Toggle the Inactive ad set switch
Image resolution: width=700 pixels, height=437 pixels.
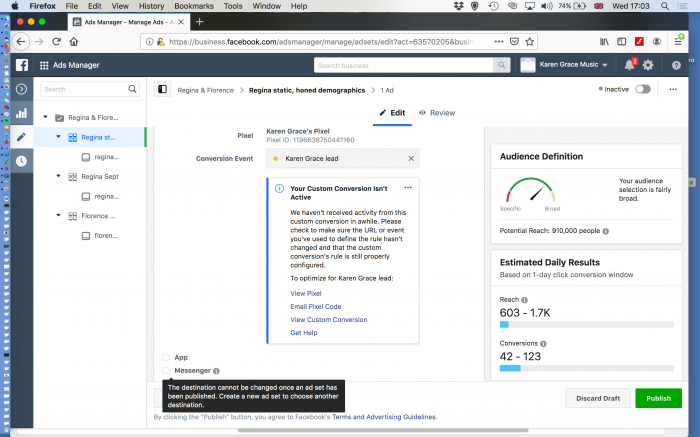[x=643, y=89]
